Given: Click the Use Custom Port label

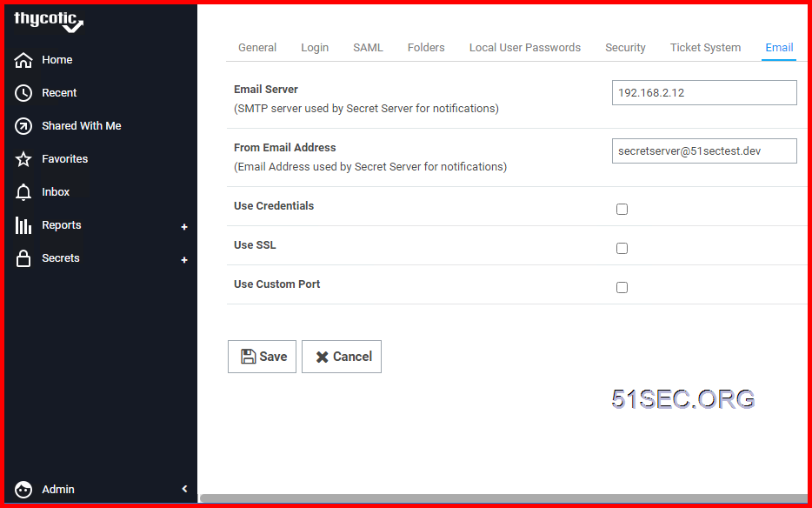Looking at the screenshot, I should tap(277, 284).
